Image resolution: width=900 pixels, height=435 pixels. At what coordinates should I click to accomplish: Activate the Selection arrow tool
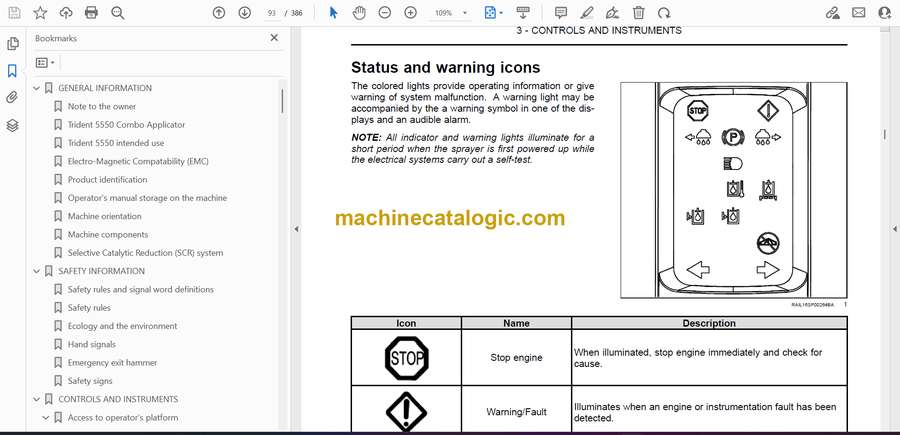point(333,13)
